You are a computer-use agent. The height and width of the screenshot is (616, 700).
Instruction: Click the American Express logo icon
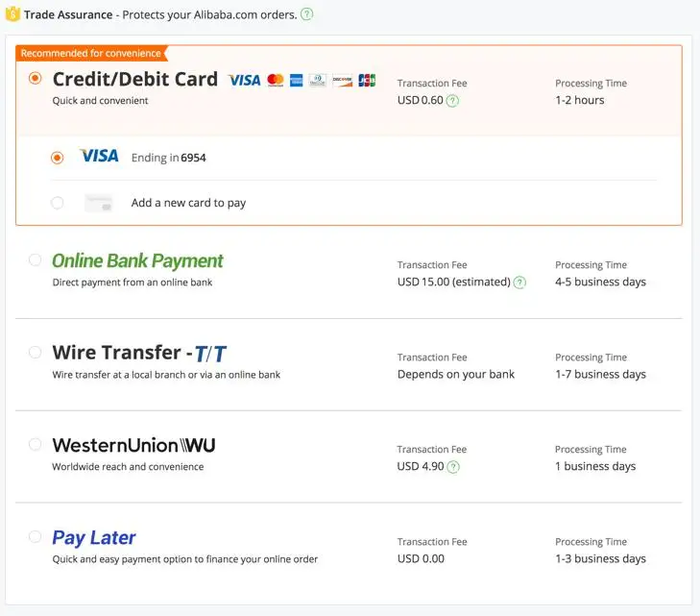pyautogui.click(x=297, y=80)
